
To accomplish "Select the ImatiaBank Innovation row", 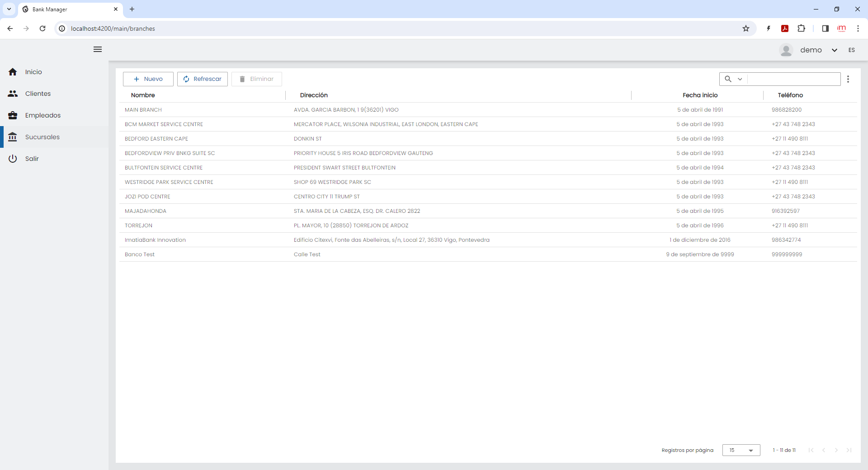I will [x=488, y=240].
